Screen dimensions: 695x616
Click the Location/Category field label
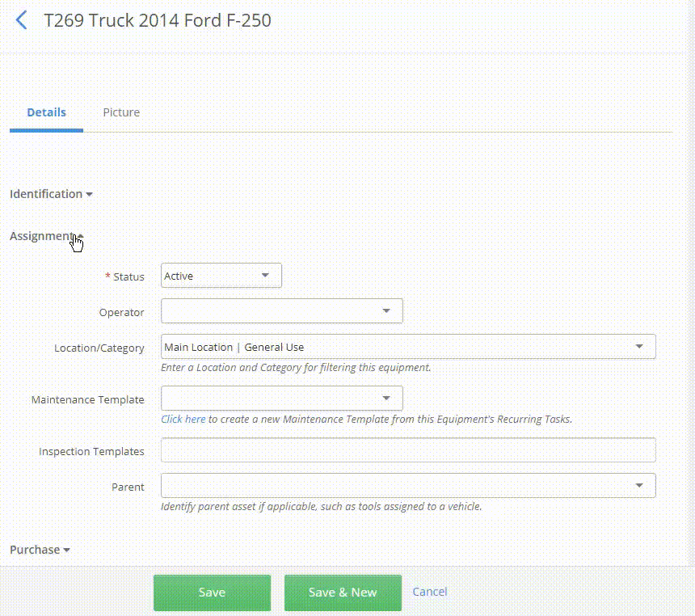99,348
